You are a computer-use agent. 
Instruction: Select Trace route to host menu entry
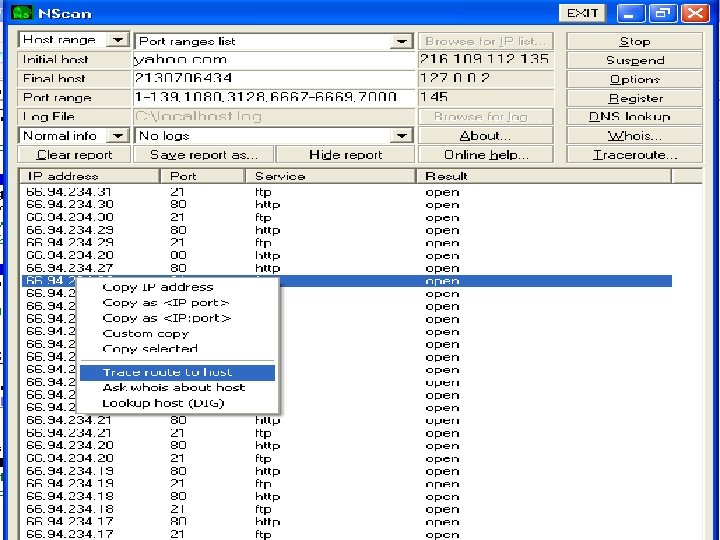[177, 372]
